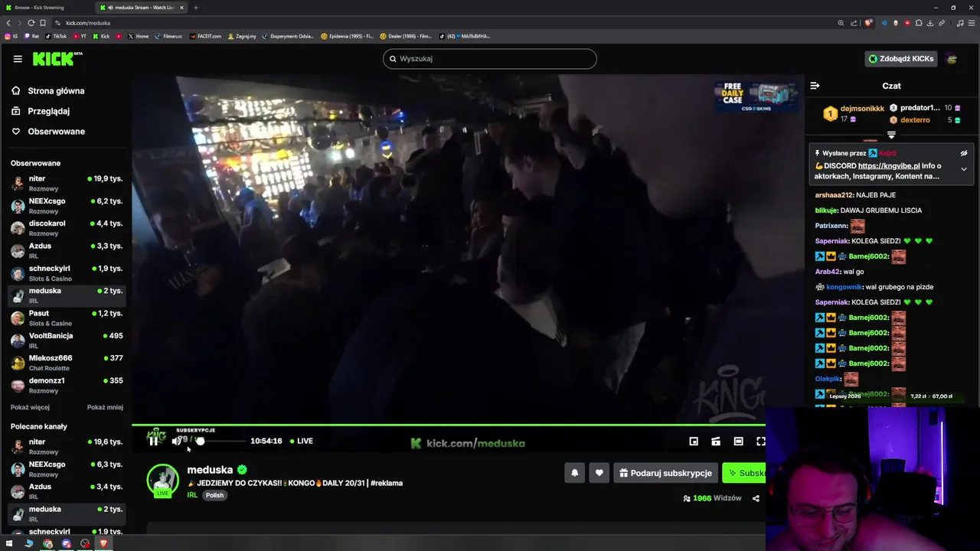This screenshot has height=551, width=980.
Task: Click the Zdobądź KICKs button
Action: pos(901,59)
